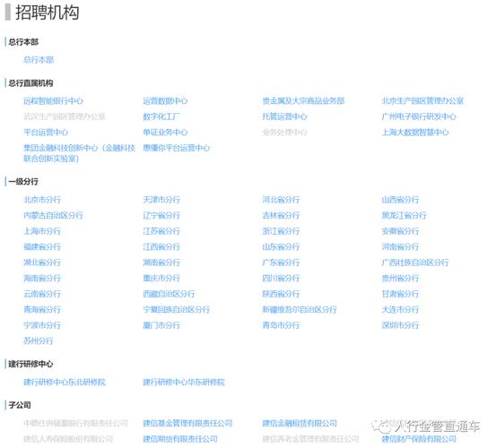Screen dimensions: 496x448
Task: Select 贵金属及大宗商品业务部 link
Action: [x=303, y=100]
